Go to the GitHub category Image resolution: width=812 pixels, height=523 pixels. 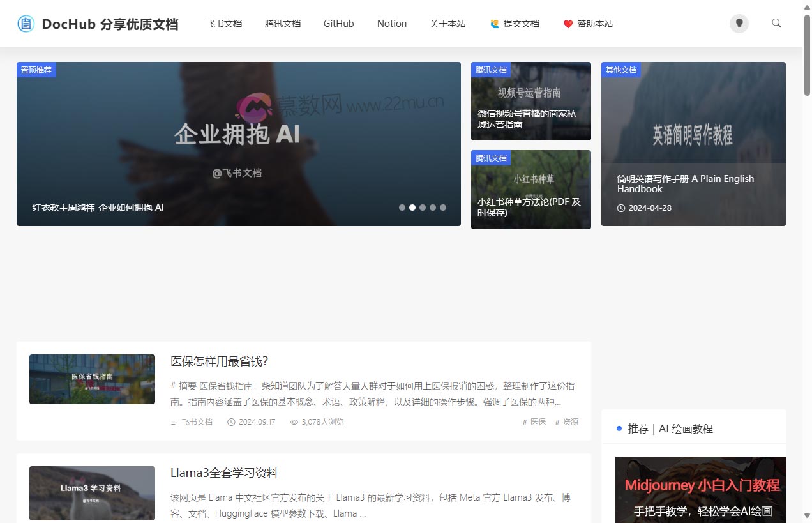point(338,24)
